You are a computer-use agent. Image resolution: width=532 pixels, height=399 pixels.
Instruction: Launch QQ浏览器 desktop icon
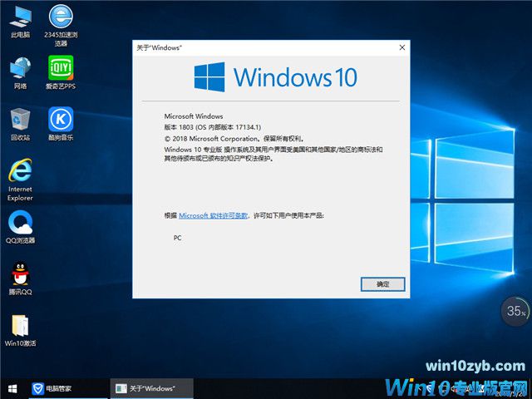tap(20, 227)
